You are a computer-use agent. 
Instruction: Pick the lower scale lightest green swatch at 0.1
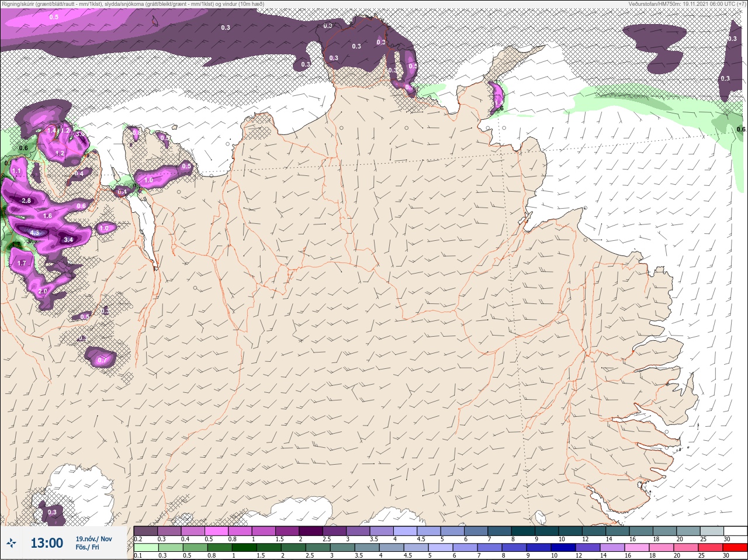tap(146, 547)
